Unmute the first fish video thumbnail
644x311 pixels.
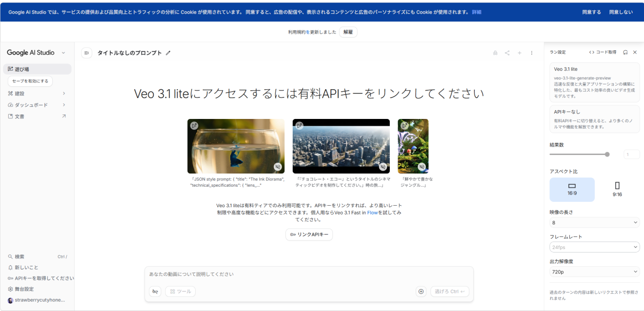click(278, 166)
